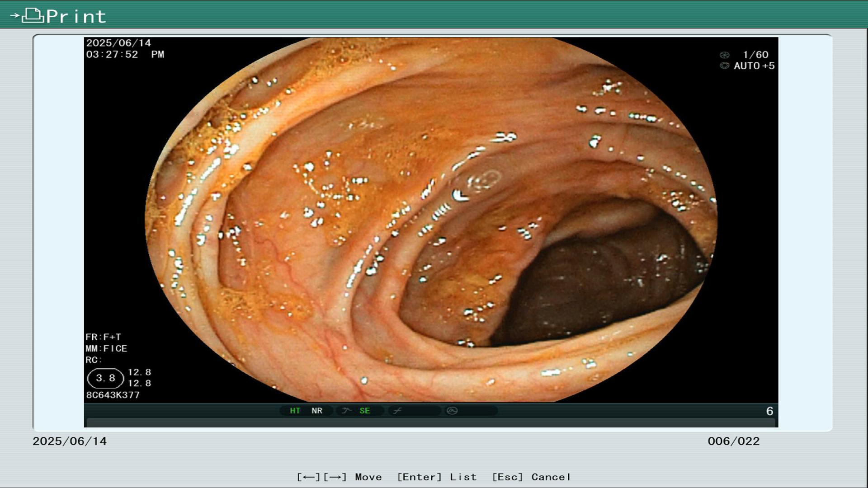Click the FR:F+T label
868x488 pixels.
pyautogui.click(x=103, y=337)
